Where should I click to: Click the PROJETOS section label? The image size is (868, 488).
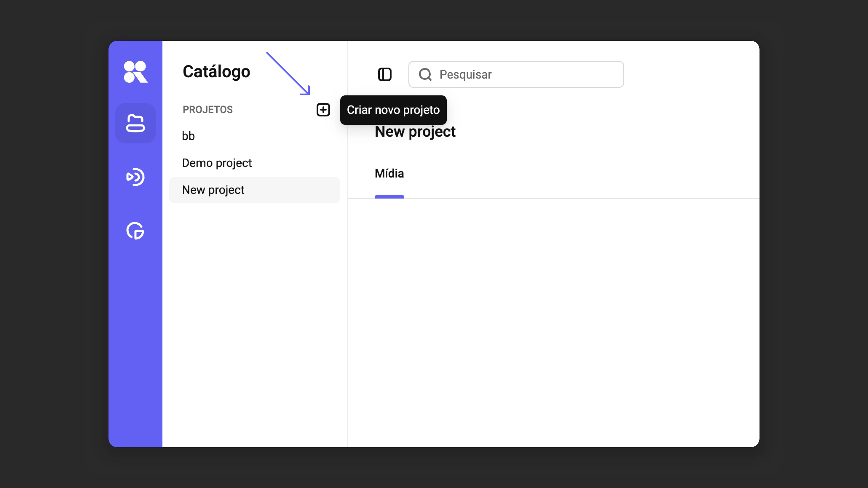click(208, 110)
